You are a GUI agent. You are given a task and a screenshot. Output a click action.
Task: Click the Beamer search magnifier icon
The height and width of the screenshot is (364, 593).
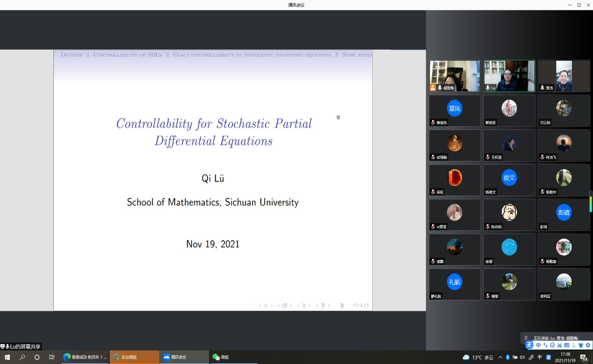(x=361, y=306)
